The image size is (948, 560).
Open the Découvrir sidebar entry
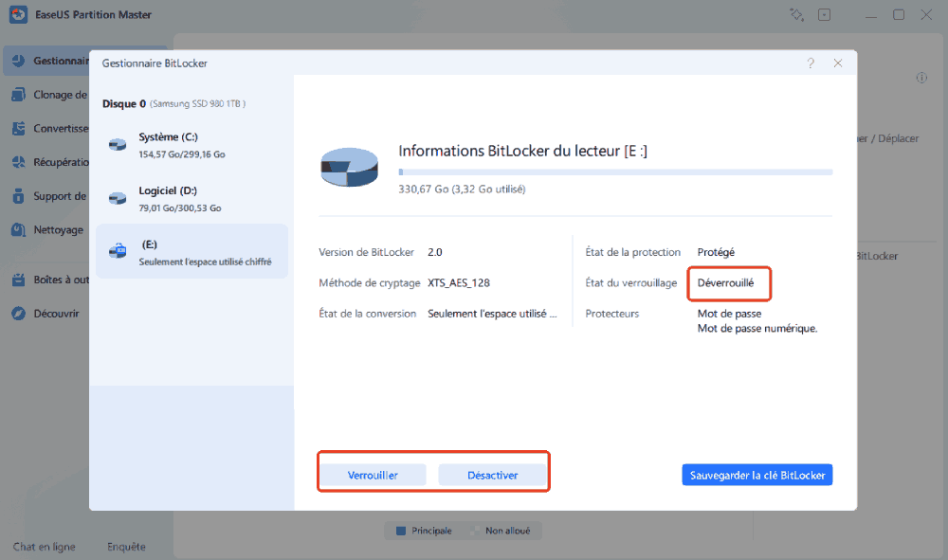[46, 313]
